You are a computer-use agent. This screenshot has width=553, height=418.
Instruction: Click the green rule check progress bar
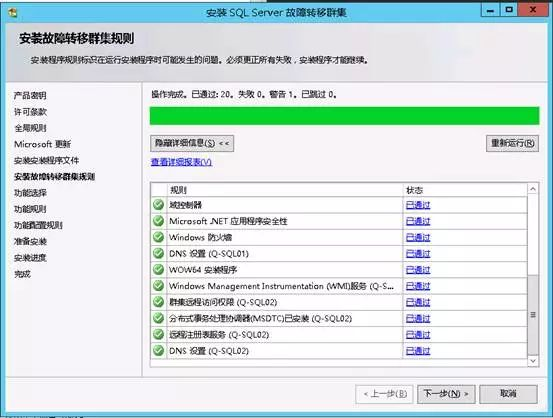[x=345, y=116]
